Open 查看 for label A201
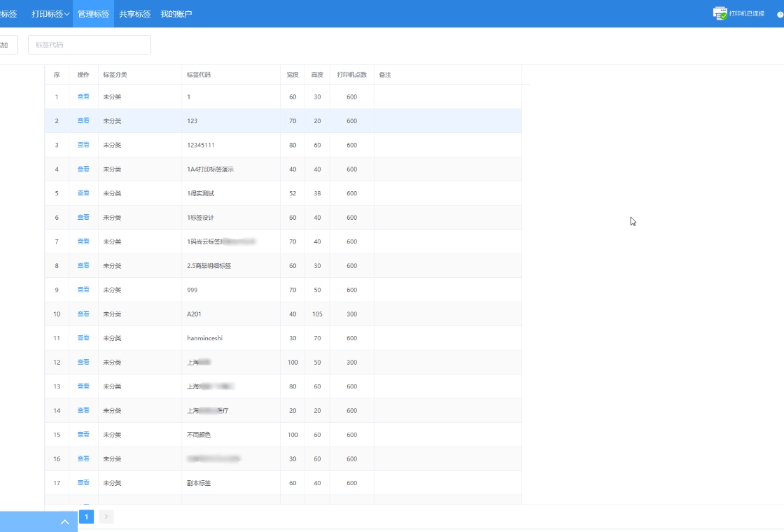Viewport: 784px width, 532px height. pyautogui.click(x=83, y=314)
